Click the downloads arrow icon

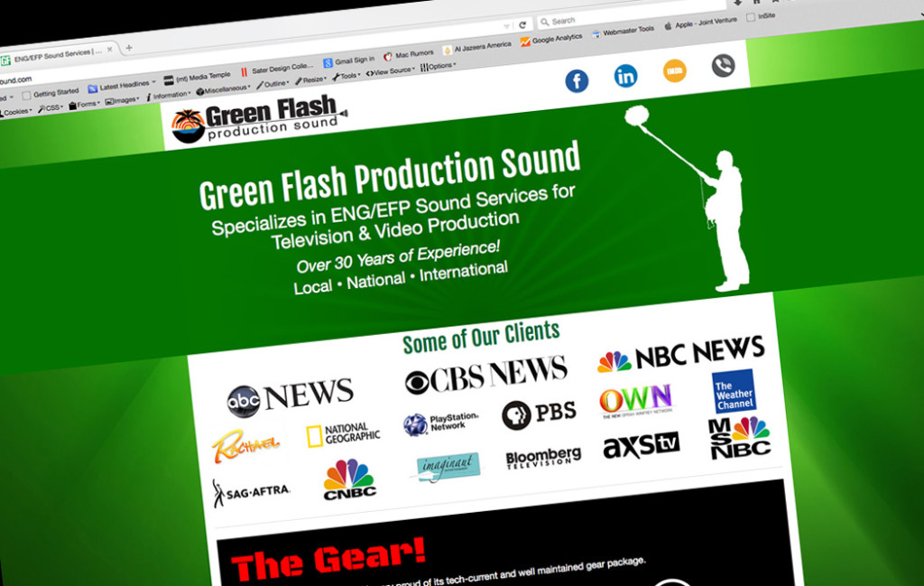(737, 3)
